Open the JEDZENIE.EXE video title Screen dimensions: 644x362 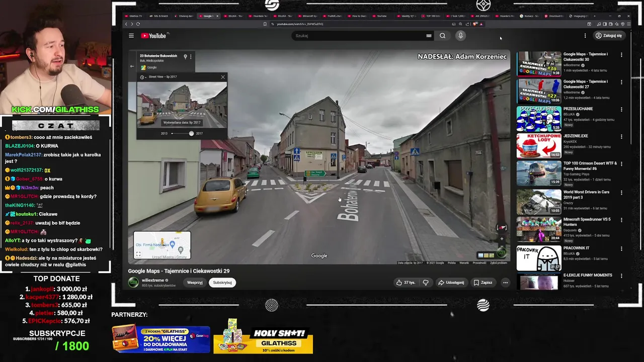point(576,136)
